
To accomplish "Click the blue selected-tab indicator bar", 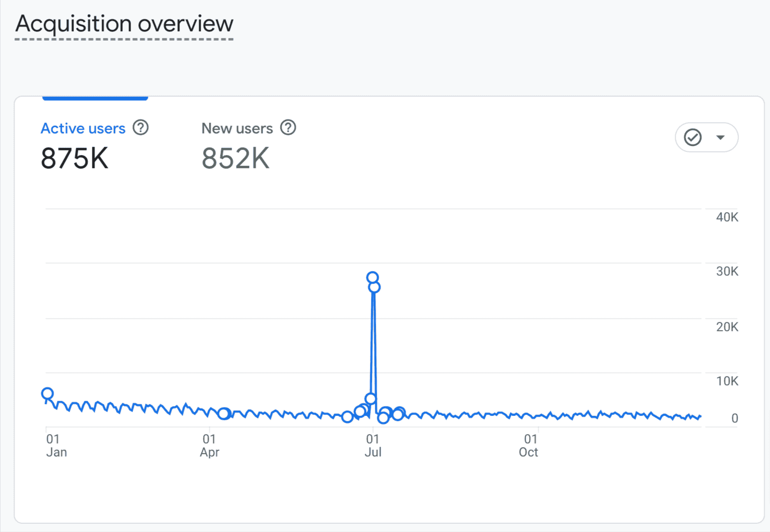I will (95, 98).
